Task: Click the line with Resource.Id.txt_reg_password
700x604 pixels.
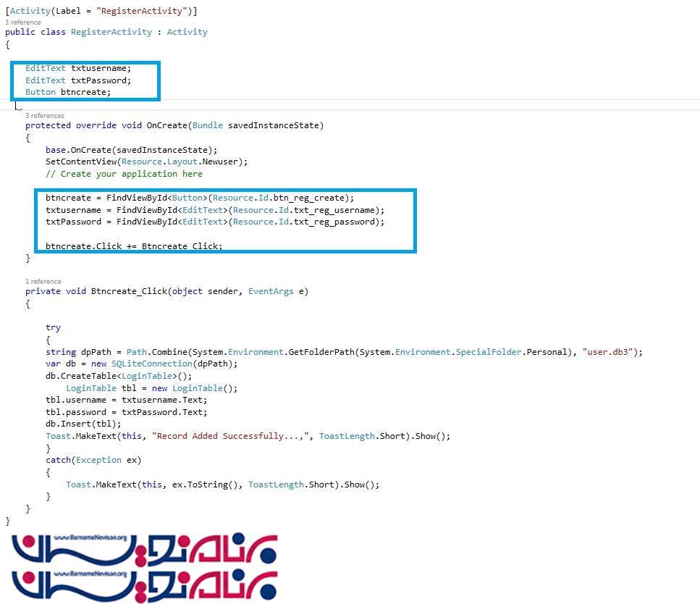Action: click(x=215, y=222)
